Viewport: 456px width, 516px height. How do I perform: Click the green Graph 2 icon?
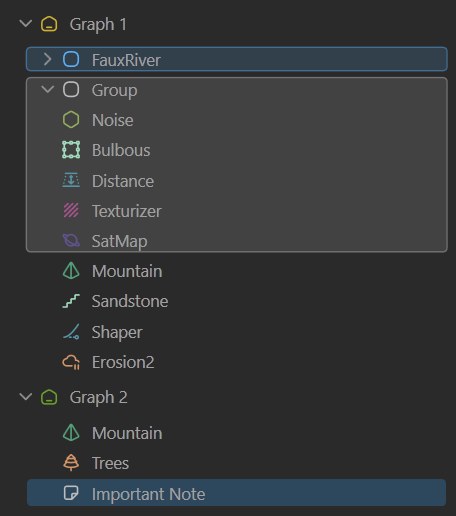(49, 397)
